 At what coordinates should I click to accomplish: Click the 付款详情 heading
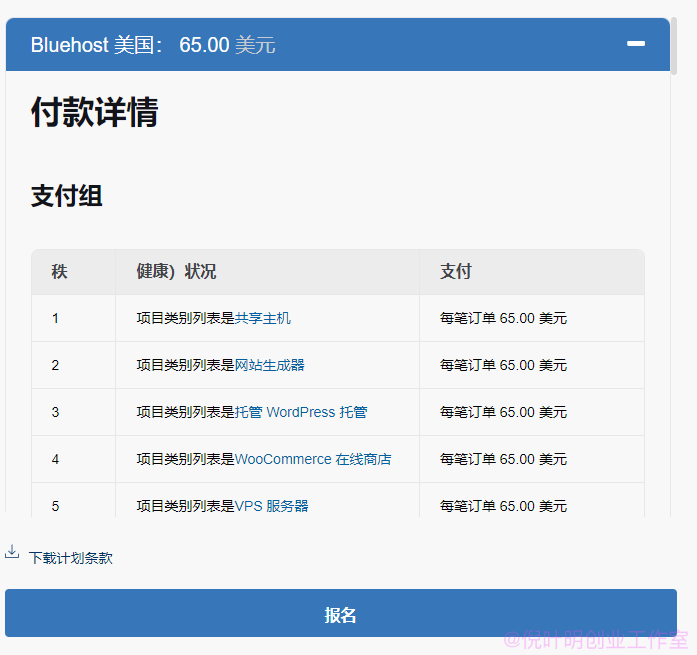[94, 112]
